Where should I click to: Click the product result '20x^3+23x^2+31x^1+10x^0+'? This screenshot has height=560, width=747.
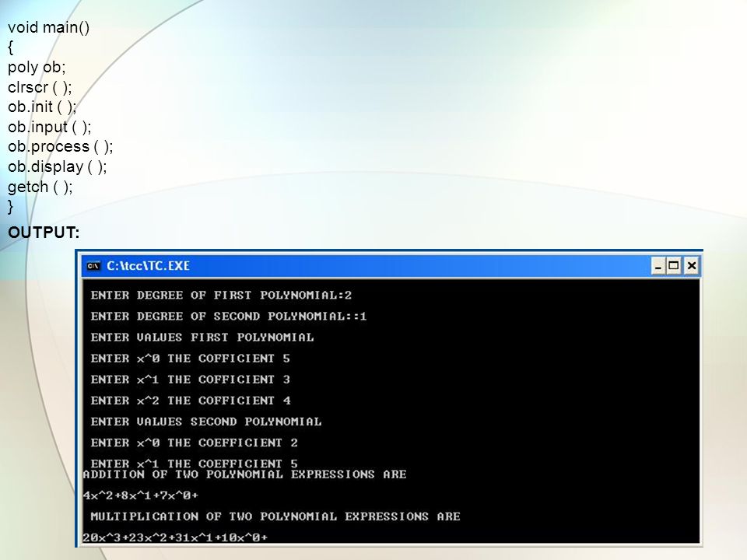click(175, 537)
